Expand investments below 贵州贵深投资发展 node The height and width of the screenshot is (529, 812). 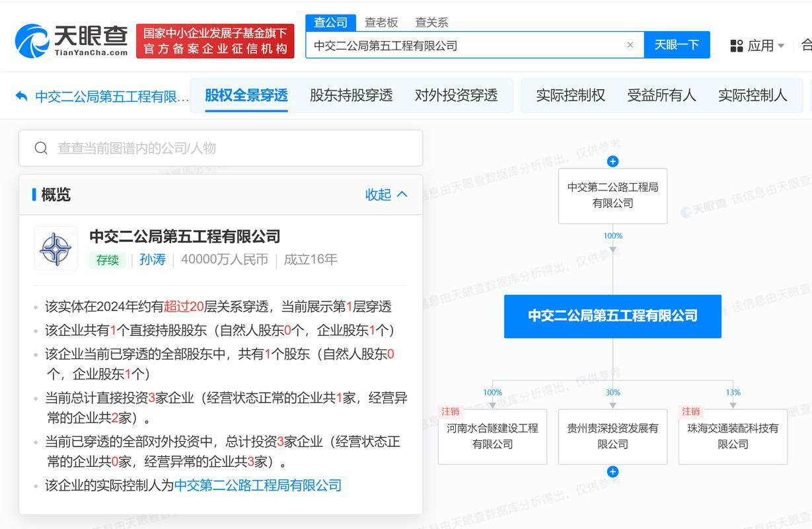click(612, 471)
